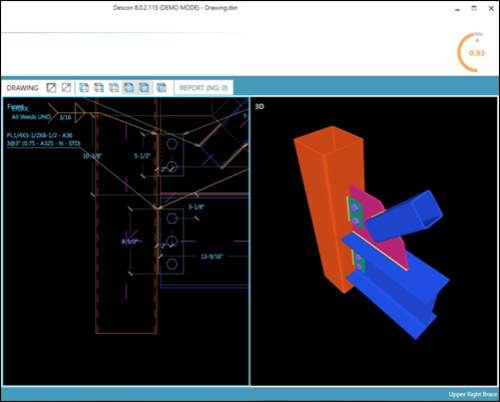Click the 3/16 weld size label

click(65, 117)
